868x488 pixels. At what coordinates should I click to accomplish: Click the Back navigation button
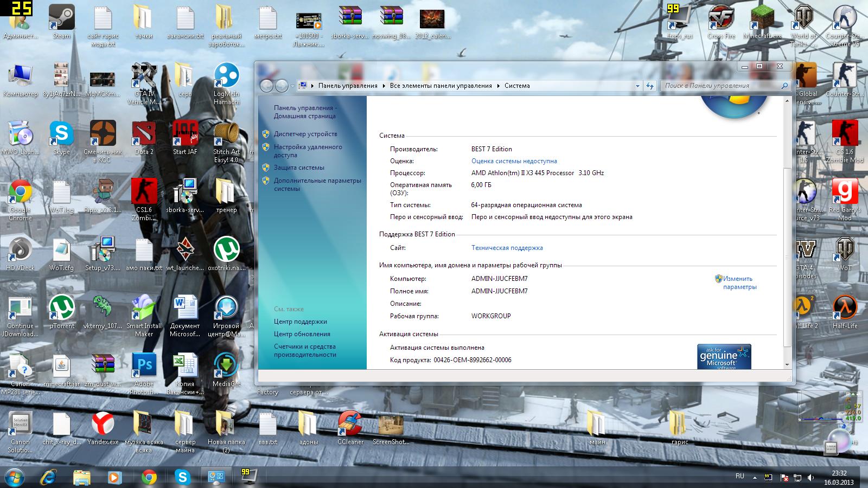[266, 86]
